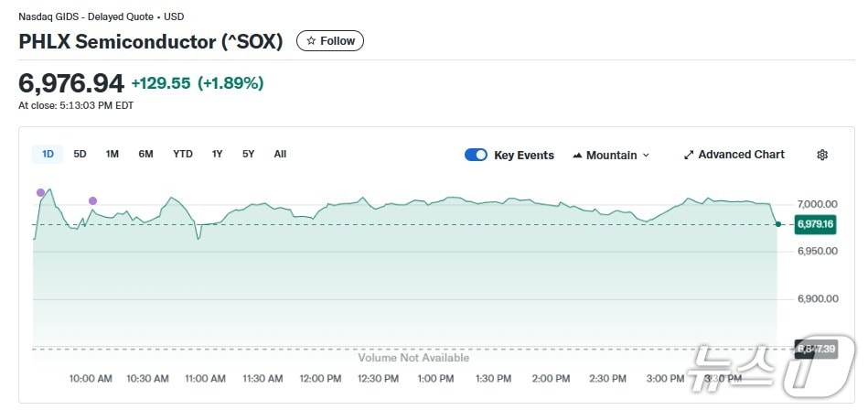This screenshot has width=868, height=410.
Task: Click the green 6,979.16 price label
Action: coord(814,224)
